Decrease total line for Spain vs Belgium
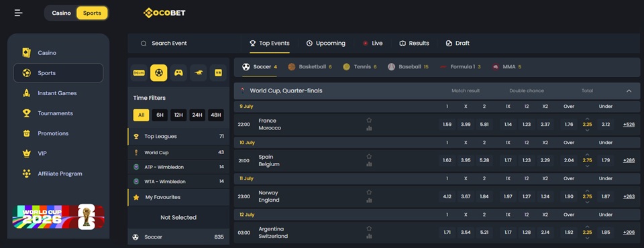 588,166
